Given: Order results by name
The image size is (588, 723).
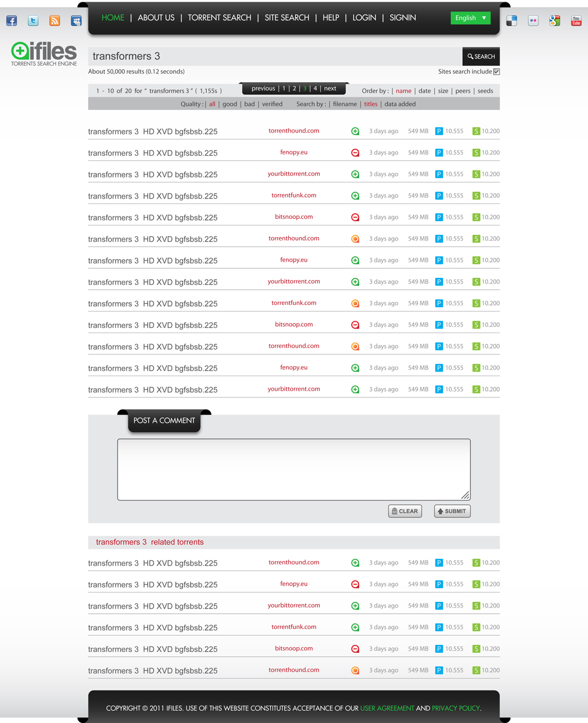Looking at the screenshot, I should point(404,91).
